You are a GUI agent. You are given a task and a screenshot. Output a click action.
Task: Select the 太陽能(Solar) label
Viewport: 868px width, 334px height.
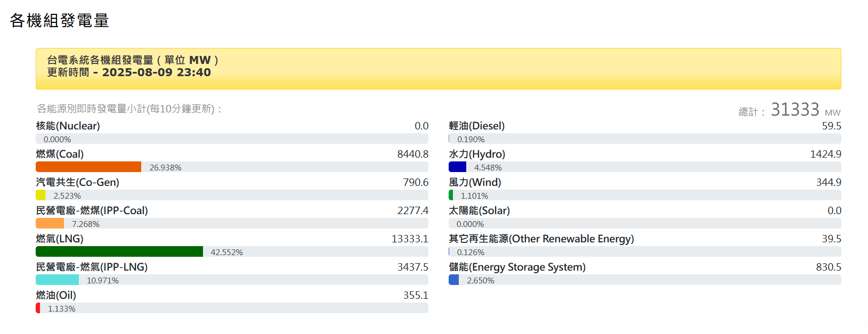(479, 211)
